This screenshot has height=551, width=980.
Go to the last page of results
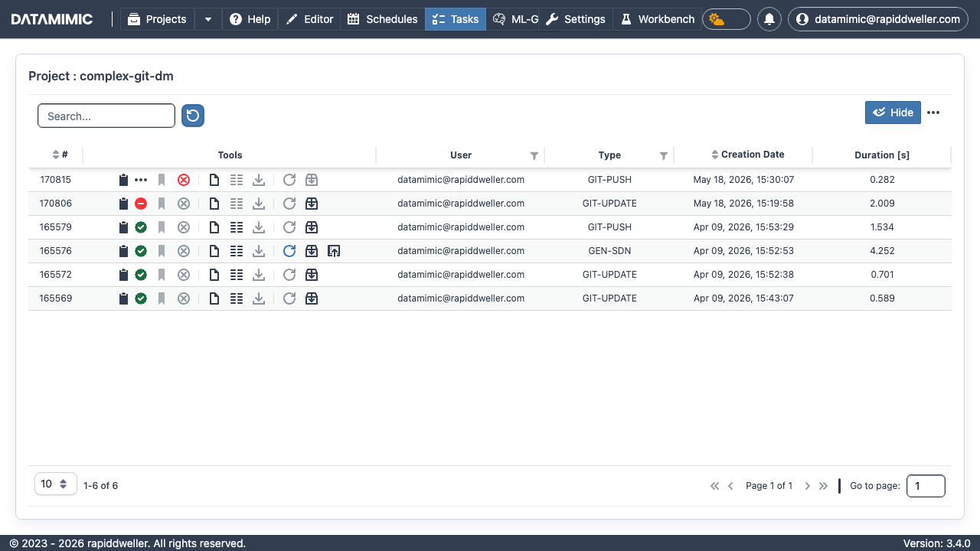click(x=823, y=486)
